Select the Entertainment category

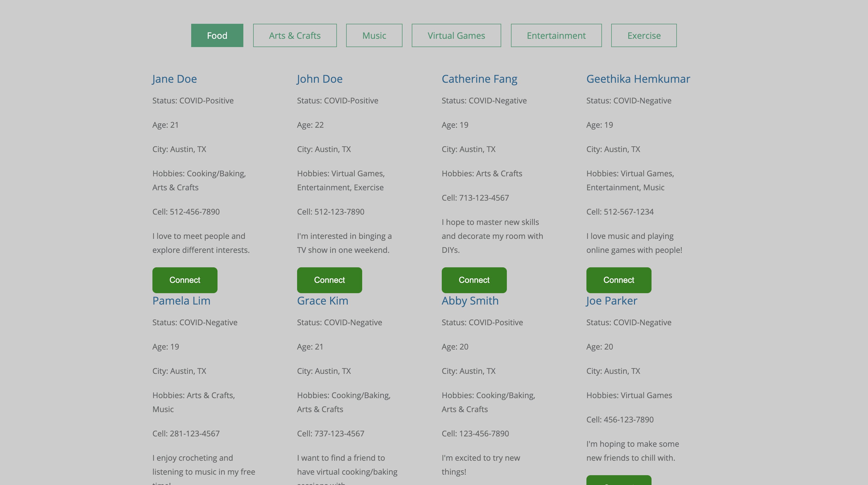click(x=556, y=35)
